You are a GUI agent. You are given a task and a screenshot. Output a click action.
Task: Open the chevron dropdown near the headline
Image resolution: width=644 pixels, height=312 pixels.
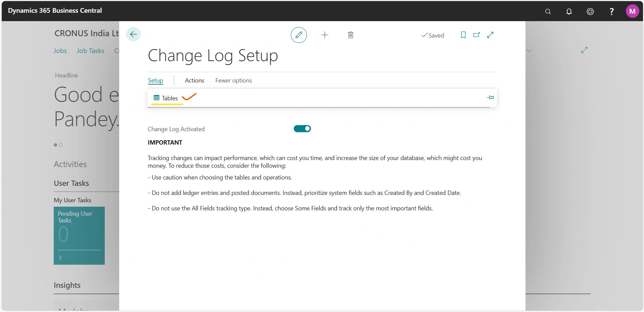coord(528,51)
